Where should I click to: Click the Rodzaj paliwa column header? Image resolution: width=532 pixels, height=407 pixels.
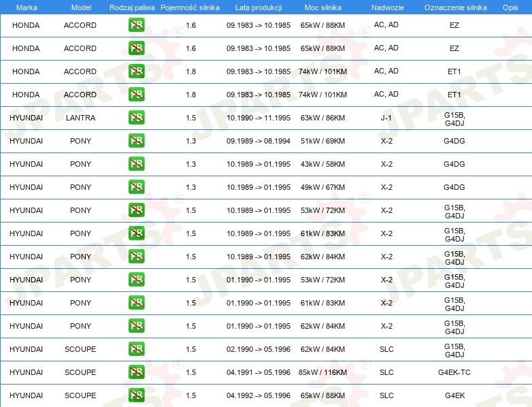(132, 7)
